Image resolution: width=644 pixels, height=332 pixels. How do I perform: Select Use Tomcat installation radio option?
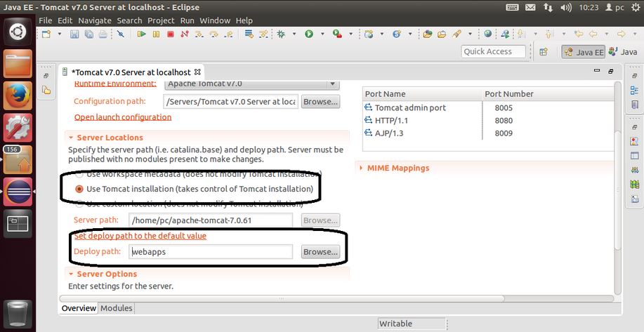point(79,189)
